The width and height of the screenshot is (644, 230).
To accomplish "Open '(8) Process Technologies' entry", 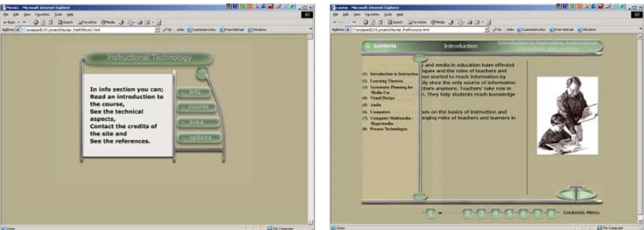I will tap(385, 129).
